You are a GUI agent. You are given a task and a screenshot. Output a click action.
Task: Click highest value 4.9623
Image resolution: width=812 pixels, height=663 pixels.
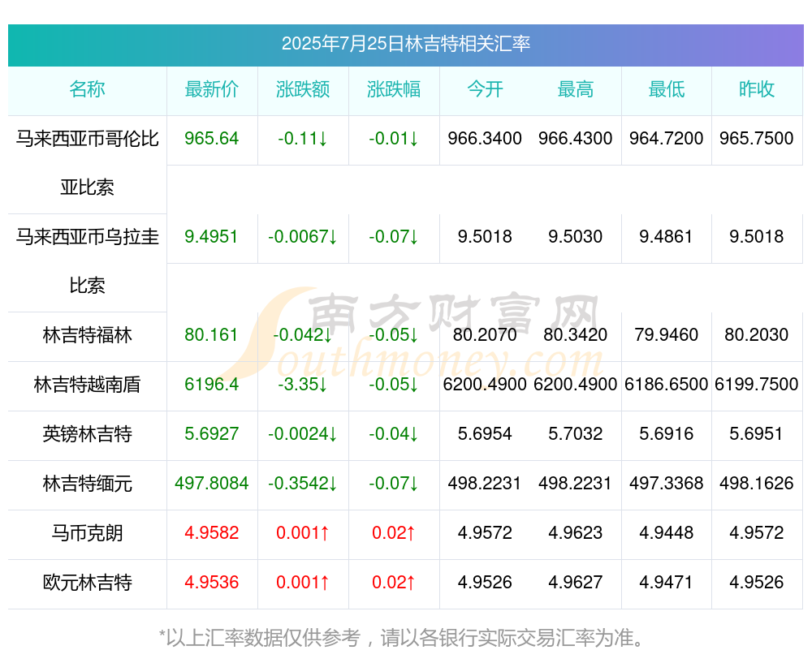click(576, 533)
